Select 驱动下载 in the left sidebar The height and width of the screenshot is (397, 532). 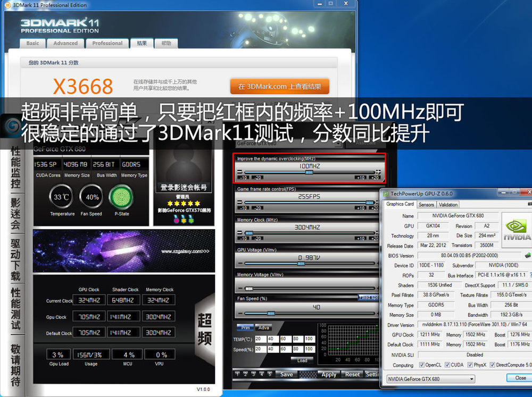(x=15, y=259)
